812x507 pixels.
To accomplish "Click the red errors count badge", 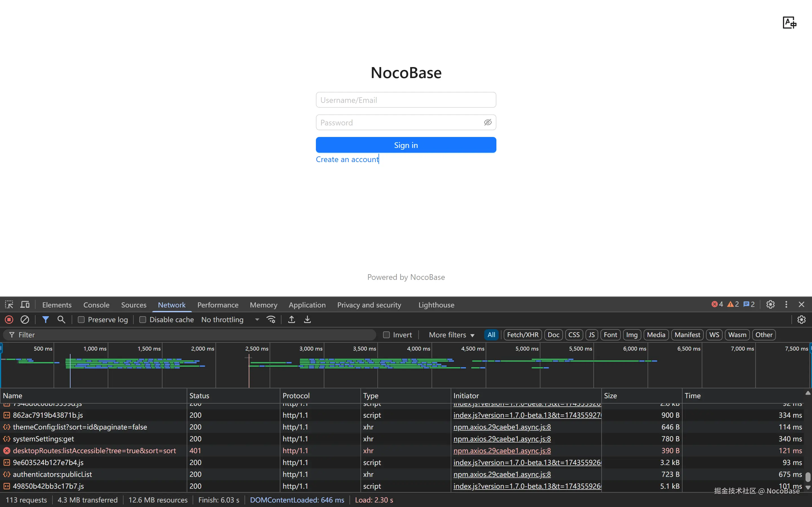I will (x=717, y=304).
